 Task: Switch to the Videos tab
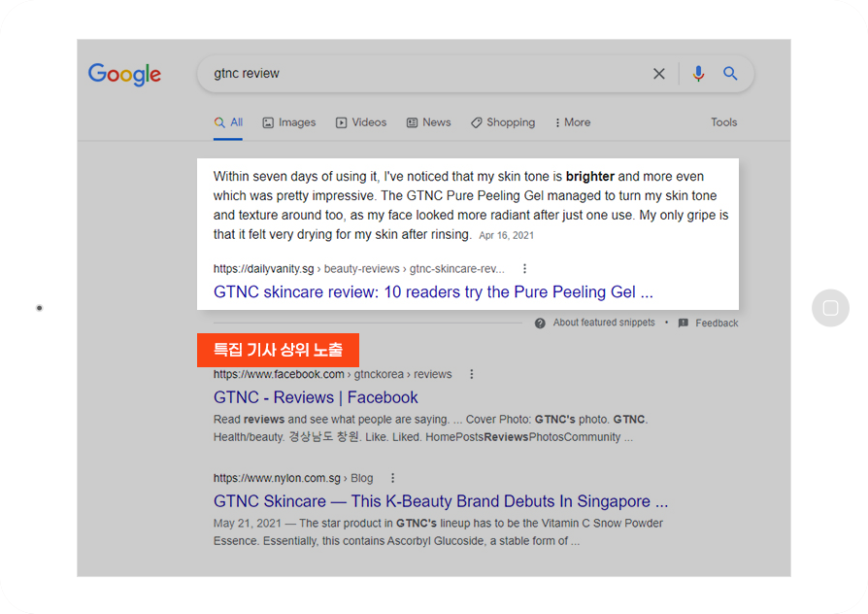tap(361, 122)
